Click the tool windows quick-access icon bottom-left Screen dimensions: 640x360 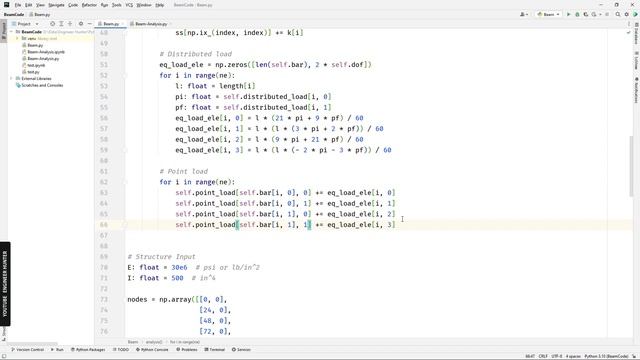click(4, 356)
